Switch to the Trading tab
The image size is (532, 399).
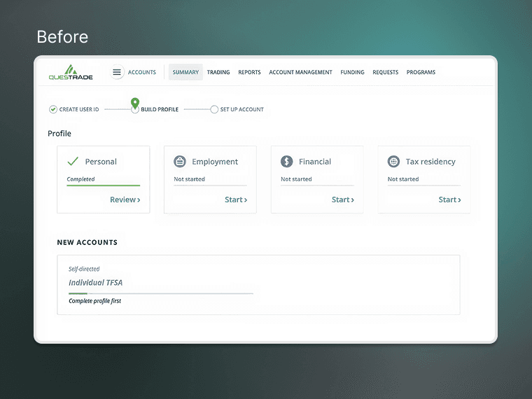click(218, 72)
